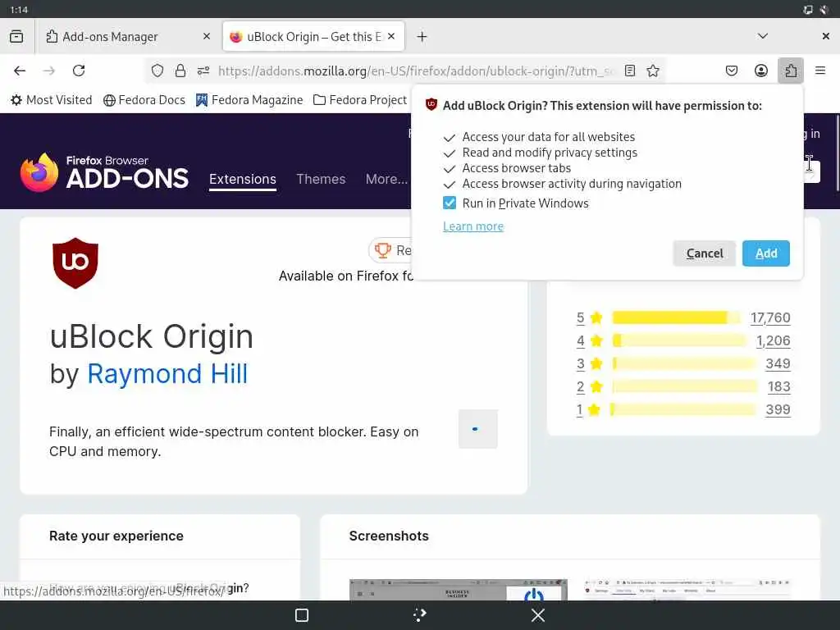This screenshot has height=630, width=840.
Task: Reload the current page
Action: click(x=79, y=71)
